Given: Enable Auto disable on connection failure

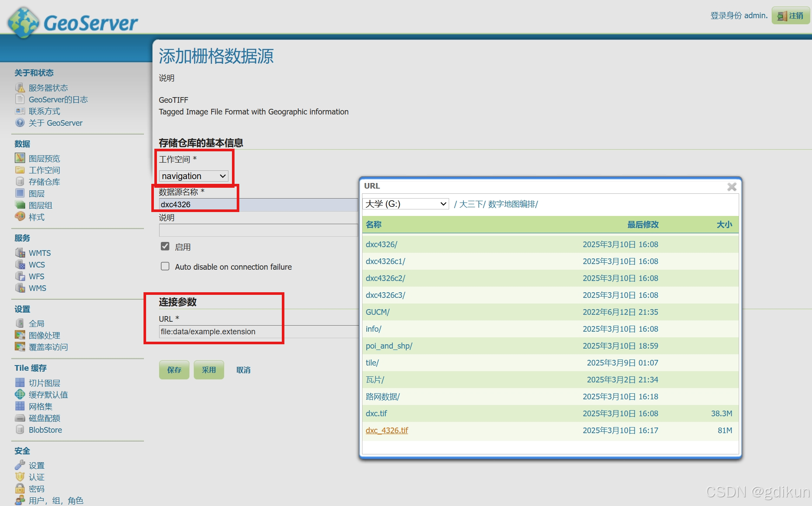Looking at the screenshot, I should coord(165,266).
